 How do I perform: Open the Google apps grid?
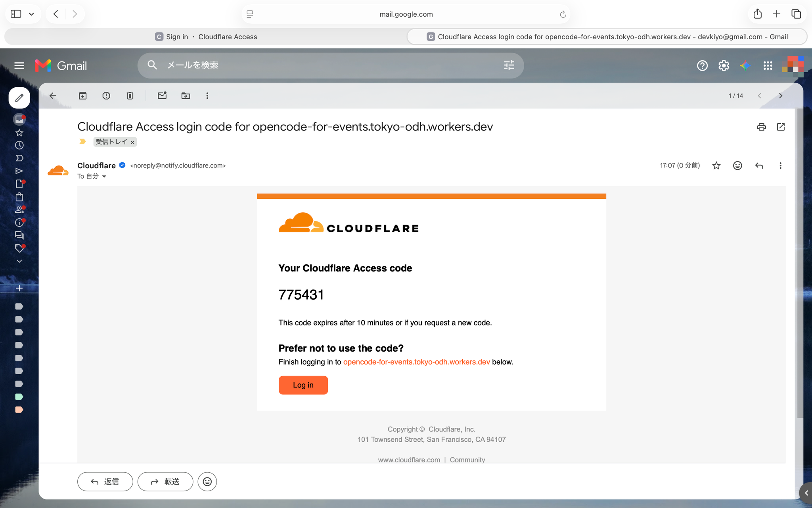coord(768,65)
